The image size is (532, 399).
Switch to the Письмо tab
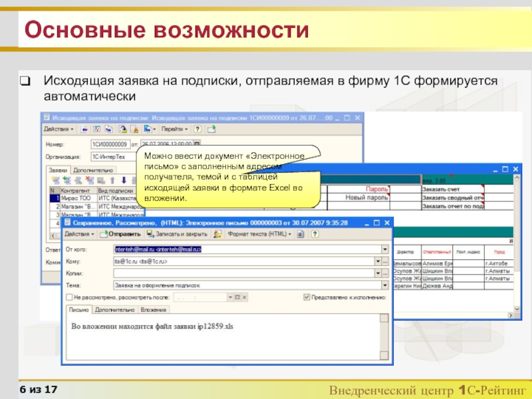tap(78, 310)
